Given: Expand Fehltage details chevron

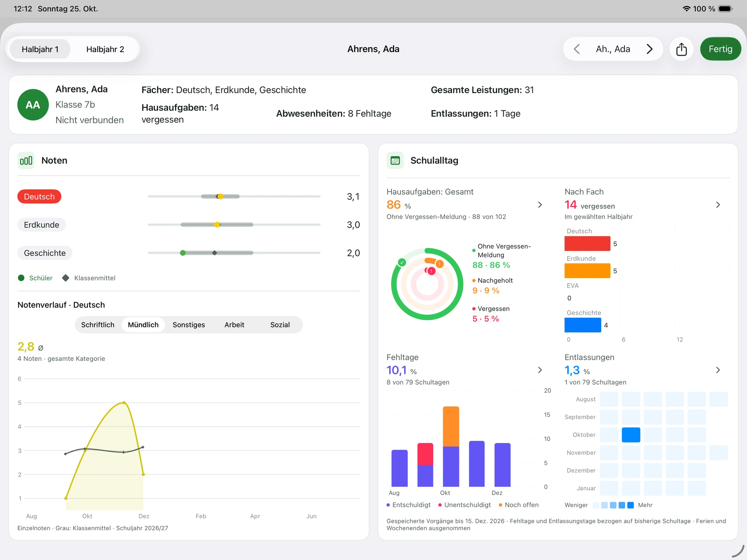Looking at the screenshot, I should 540,370.
